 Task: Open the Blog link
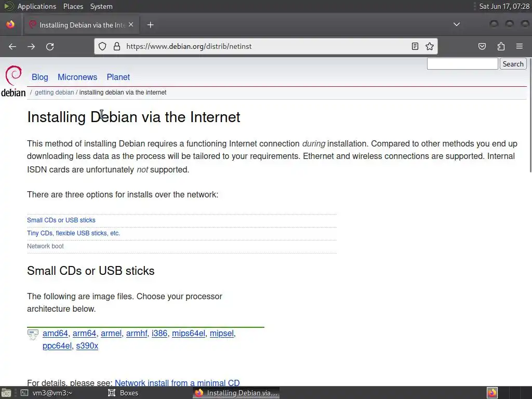[39, 77]
